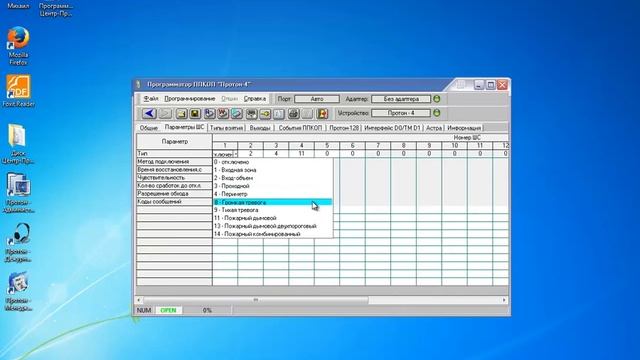Switch to the Информация tab

point(464,128)
